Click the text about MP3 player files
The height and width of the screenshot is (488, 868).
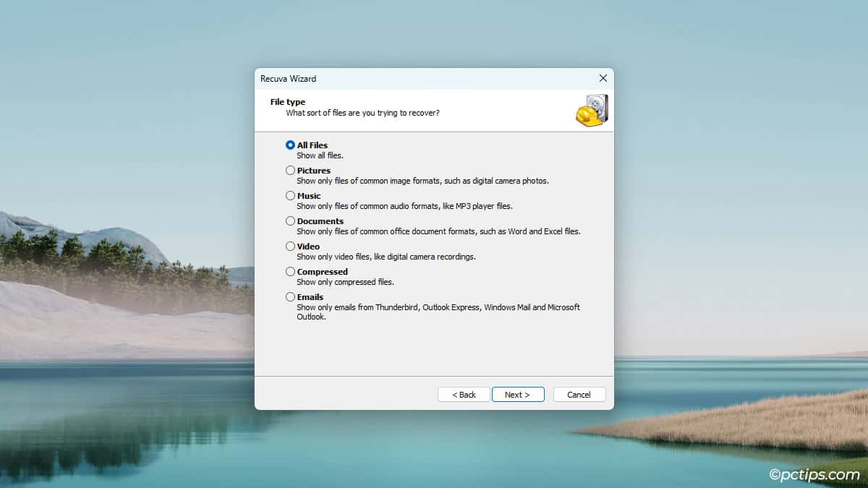pos(404,206)
